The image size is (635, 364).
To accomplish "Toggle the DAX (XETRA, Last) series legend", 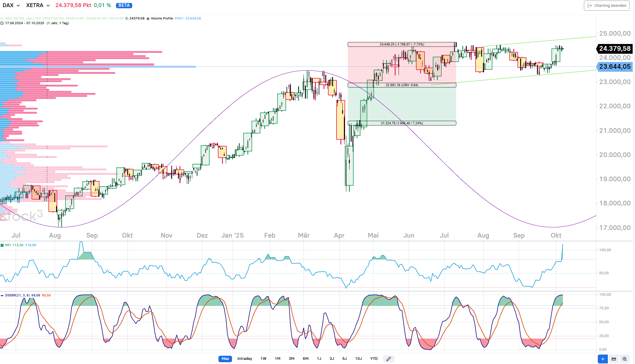I will tap(19, 18).
